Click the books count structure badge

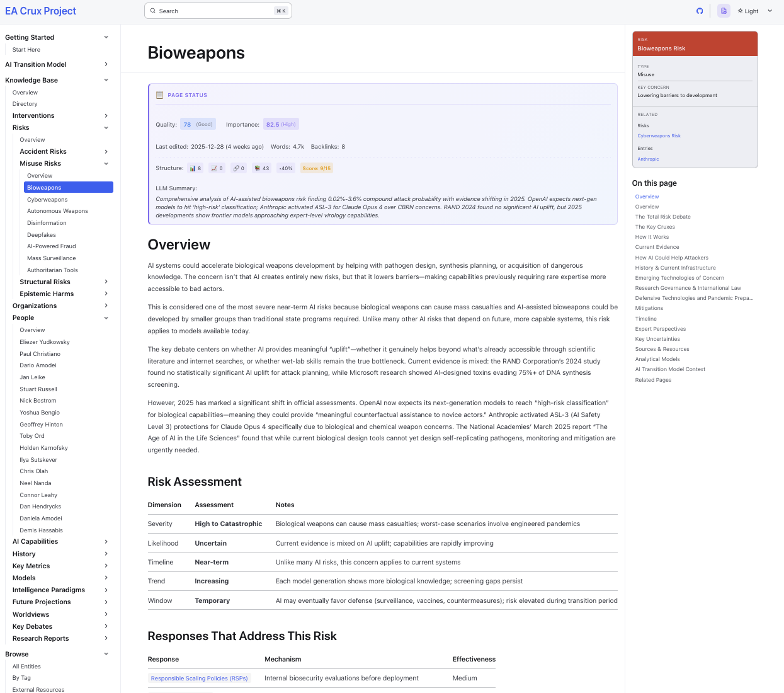pyautogui.click(x=262, y=168)
